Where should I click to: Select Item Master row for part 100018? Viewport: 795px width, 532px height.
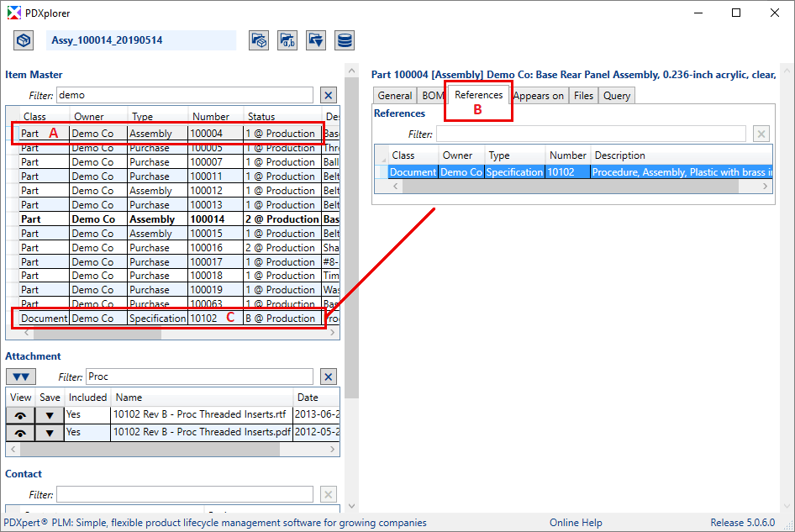tap(175, 276)
